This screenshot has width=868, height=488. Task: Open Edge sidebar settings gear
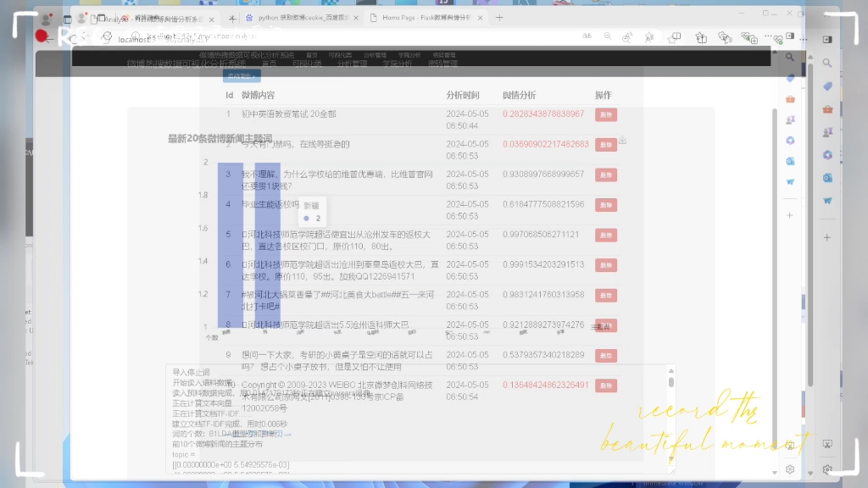[827, 469]
